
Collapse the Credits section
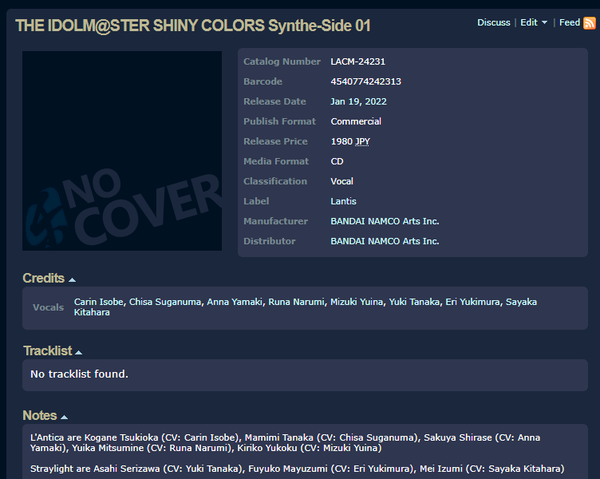[72, 280]
